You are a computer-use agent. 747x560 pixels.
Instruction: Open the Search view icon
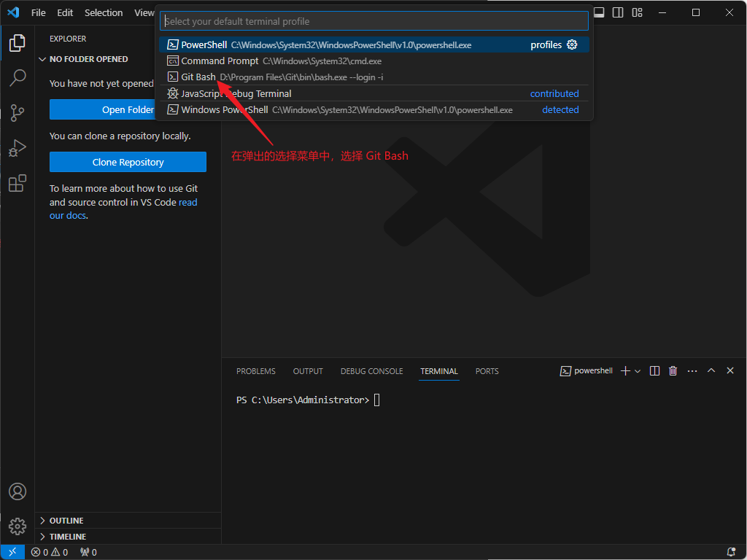18,77
